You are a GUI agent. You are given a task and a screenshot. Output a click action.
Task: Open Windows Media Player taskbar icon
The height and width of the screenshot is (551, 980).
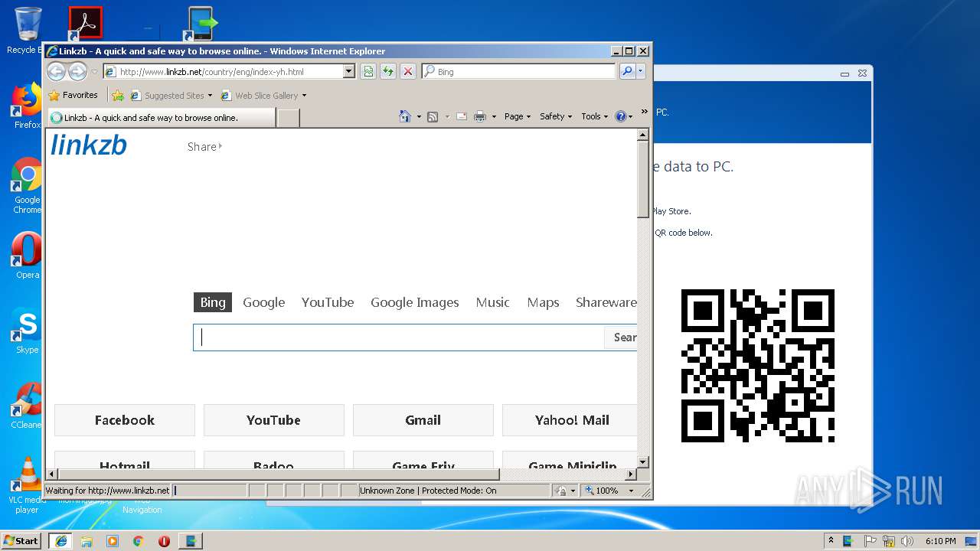click(x=113, y=541)
